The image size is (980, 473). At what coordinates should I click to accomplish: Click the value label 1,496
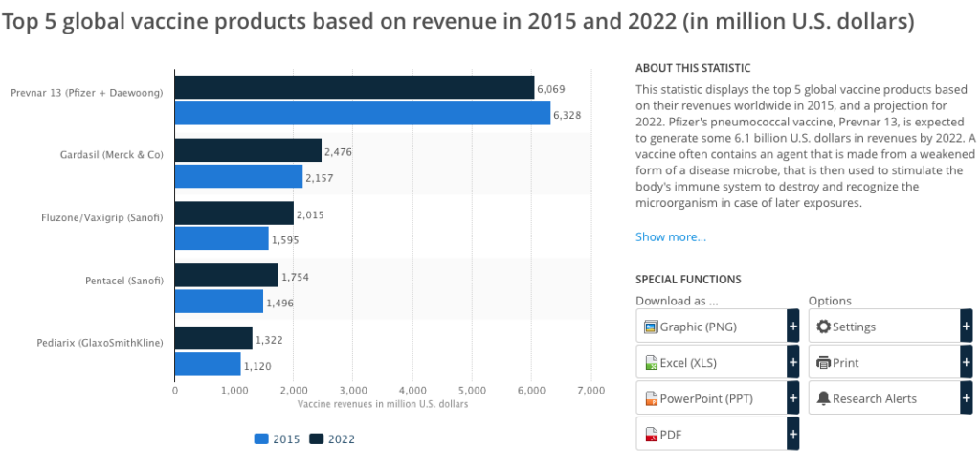click(280, 304)
